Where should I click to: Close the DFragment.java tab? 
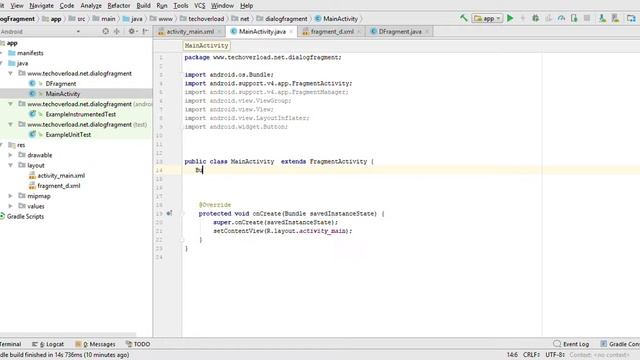tap(427, 31)
